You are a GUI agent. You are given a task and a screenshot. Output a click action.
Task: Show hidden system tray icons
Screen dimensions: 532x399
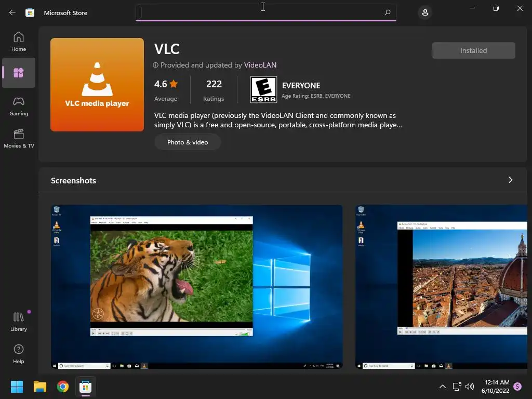[443, 387]
